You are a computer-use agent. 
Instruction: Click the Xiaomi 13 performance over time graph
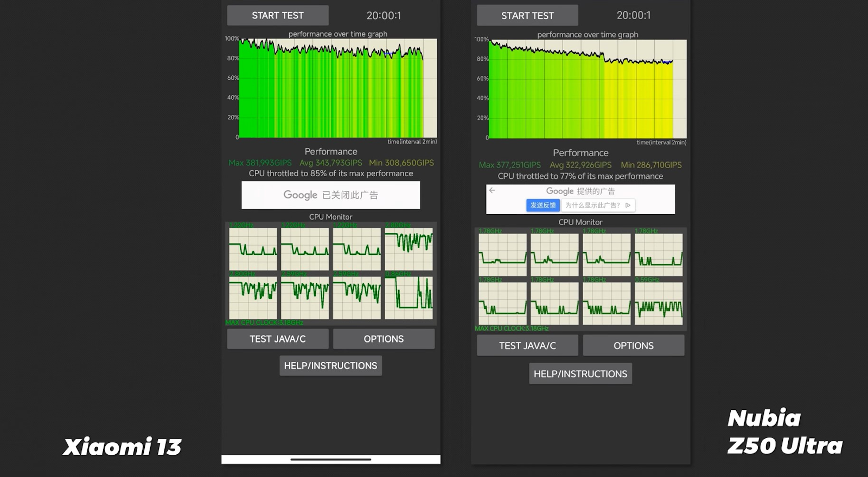click(338, 88)
